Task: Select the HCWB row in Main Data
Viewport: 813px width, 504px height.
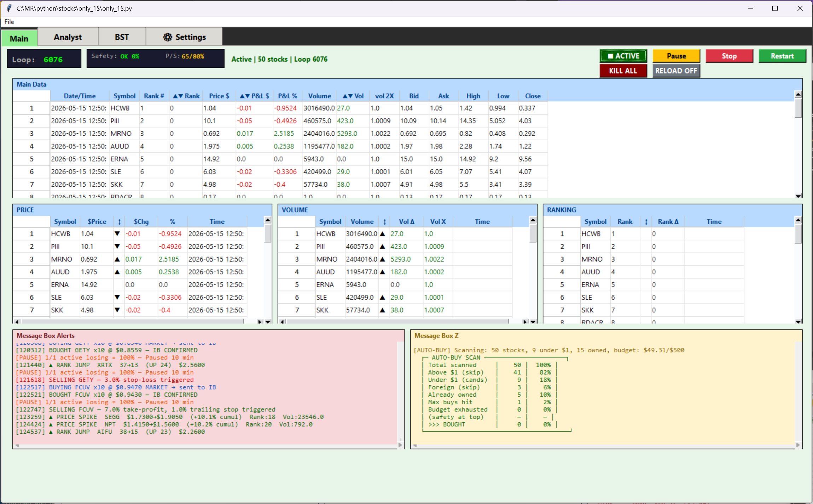Action: (x=280, y=108)
